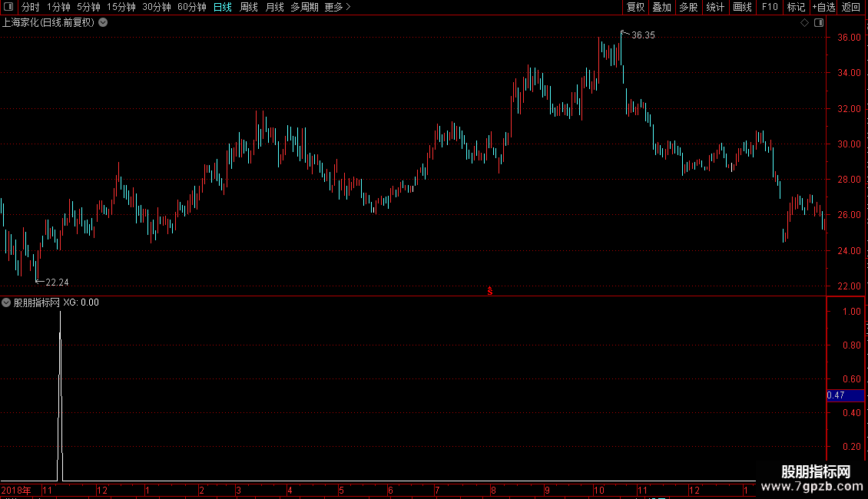
Task: Click 叠加 overlay button
Action: [661, 7]
